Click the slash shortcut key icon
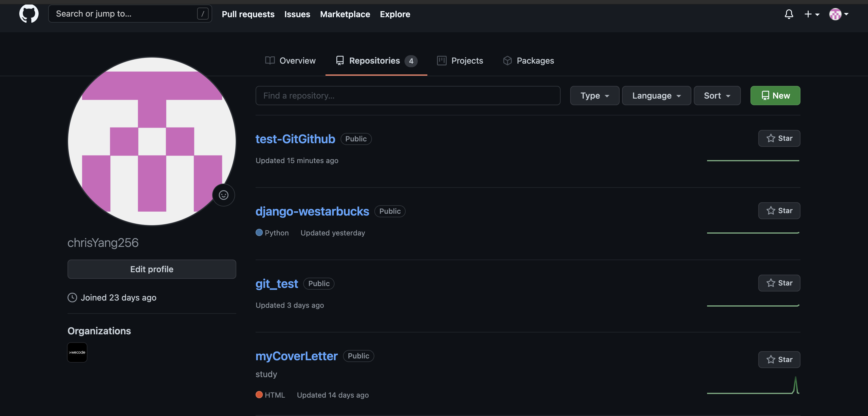This screenshot has width=868, height=416. tap(203, 14)
